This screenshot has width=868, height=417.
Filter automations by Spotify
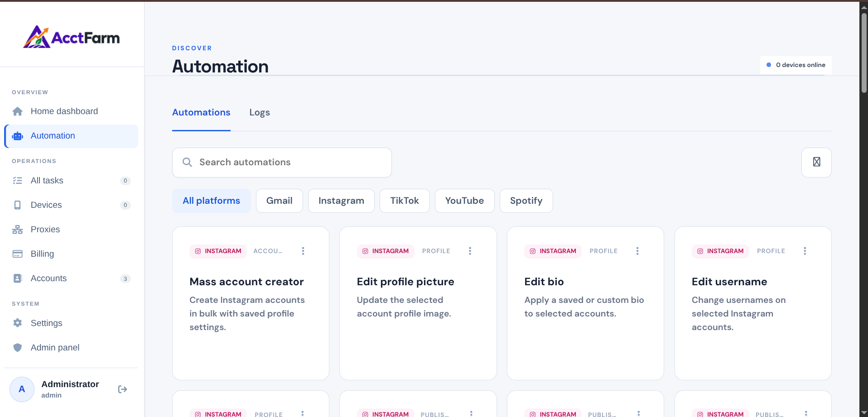point(526,201)
